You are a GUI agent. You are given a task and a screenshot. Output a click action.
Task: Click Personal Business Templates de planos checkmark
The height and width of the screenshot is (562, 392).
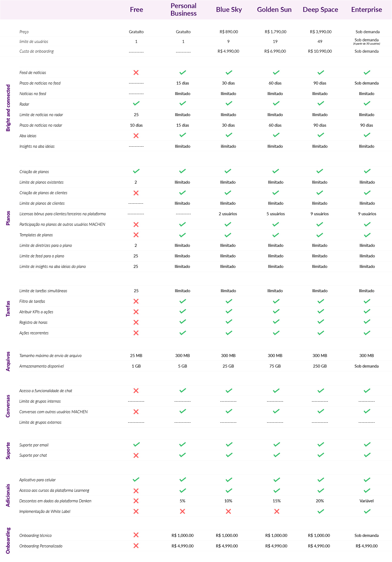182,235
